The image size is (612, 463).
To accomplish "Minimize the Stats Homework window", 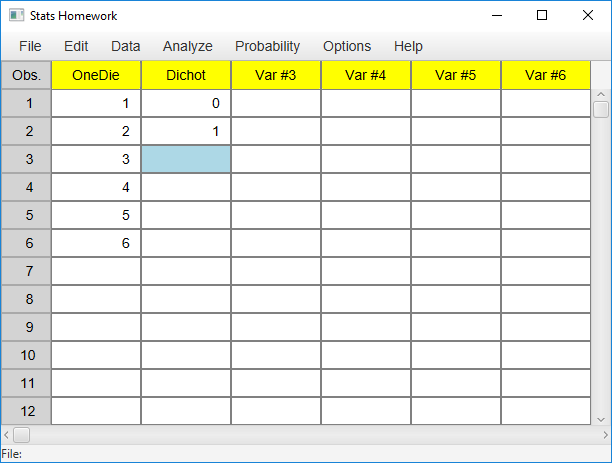I will 497,15.
